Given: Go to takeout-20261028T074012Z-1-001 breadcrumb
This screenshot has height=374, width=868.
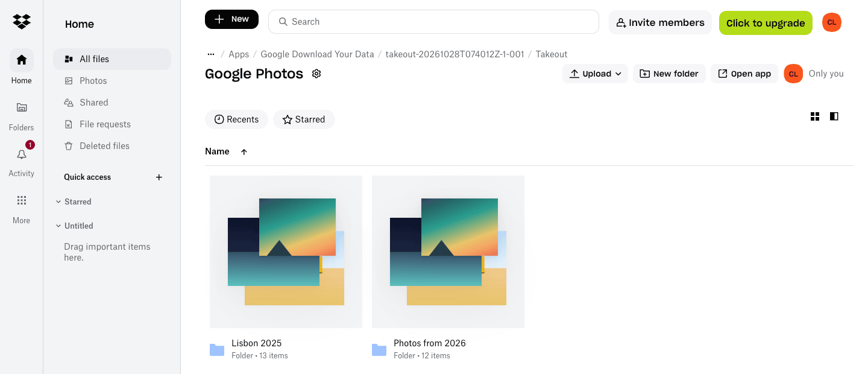Looking at the screenshot, I should pos(454,54).
